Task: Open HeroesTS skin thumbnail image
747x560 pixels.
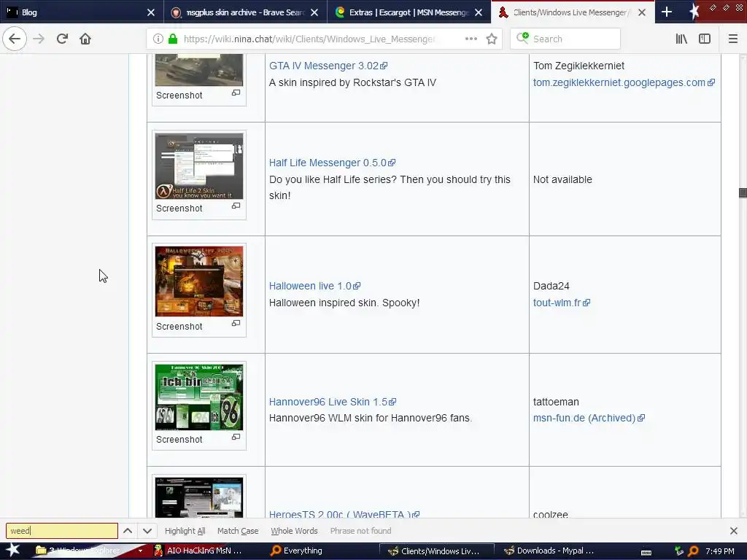Action: [x=199, y=497]
